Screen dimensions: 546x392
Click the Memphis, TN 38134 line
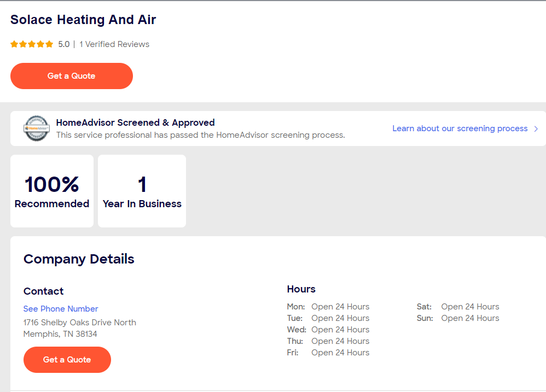[x=60, y=334]
